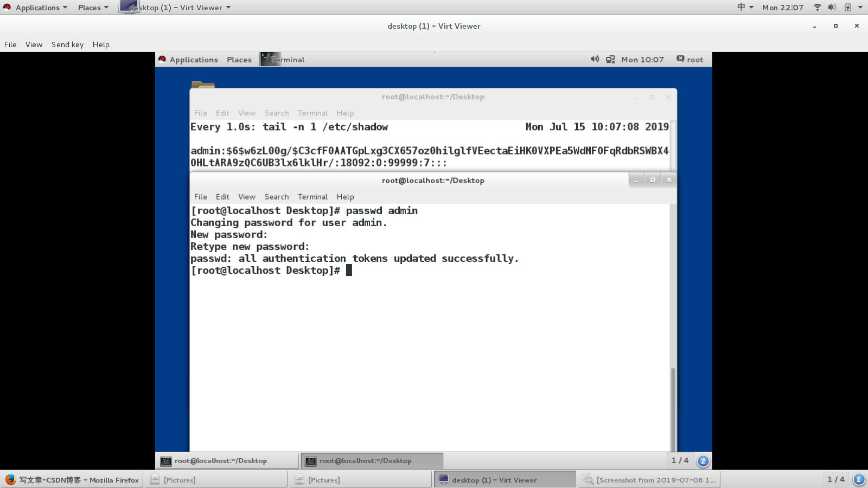Viewport: 868px width, 488px height.
Task: Open Screenshot from 2019-07-06 taskbar entry
Action: coord(649,480)
